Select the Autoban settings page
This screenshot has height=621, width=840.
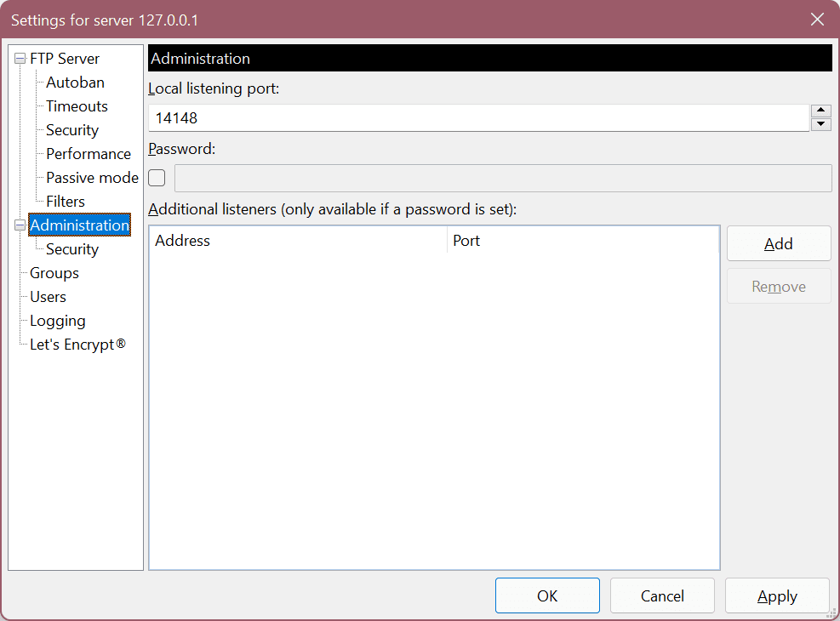tap(75, 82)
